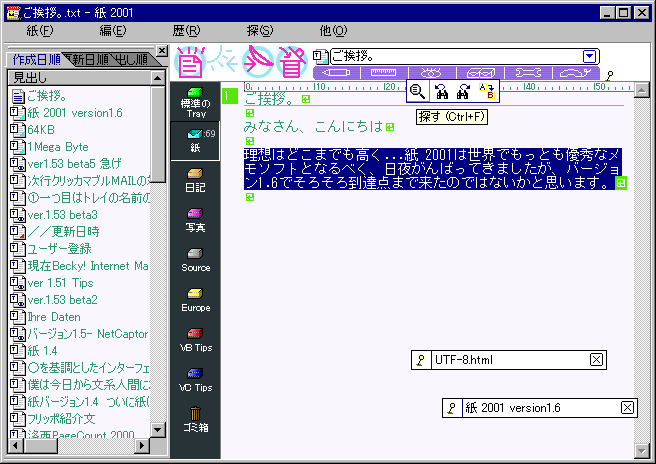Click line number 1 marker
The width and height of the screenshot is (656, 464).
(x=229, y=96)
